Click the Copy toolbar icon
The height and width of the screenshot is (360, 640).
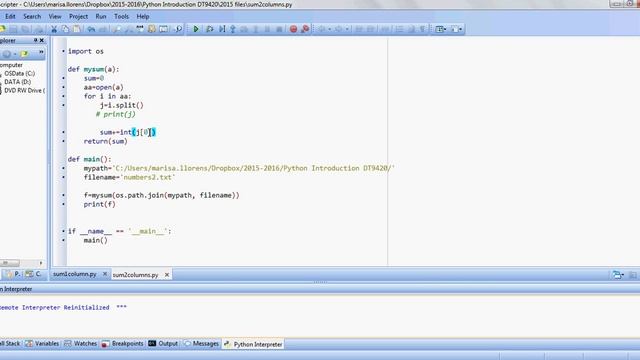click(65, 29)
